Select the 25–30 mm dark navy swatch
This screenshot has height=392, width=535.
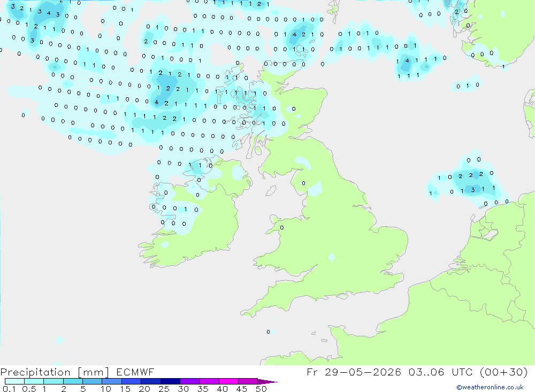pyautogui.click(x=170, y=381)
